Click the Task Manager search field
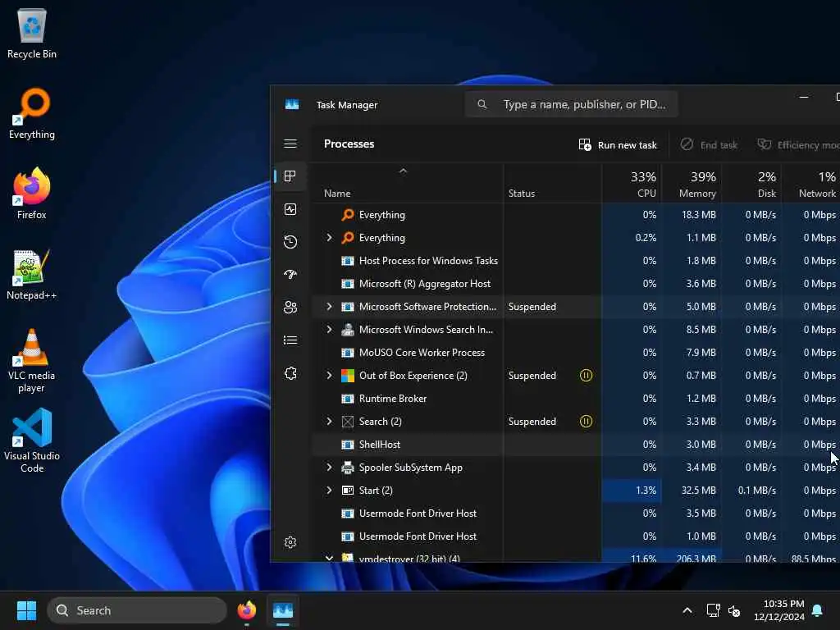This screenshot has height=630, width=840. [571, 104]
